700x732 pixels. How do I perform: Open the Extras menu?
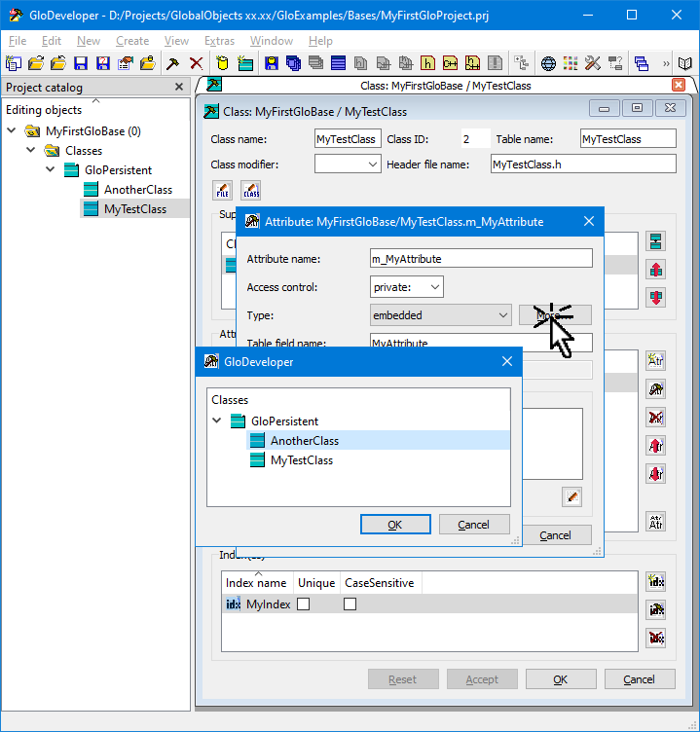click(219, 41)
